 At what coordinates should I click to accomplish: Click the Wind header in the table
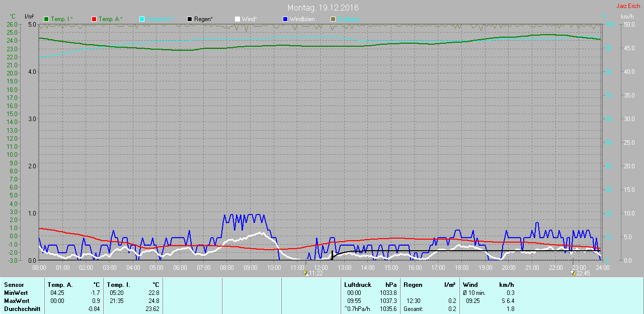tap(470, 285)
